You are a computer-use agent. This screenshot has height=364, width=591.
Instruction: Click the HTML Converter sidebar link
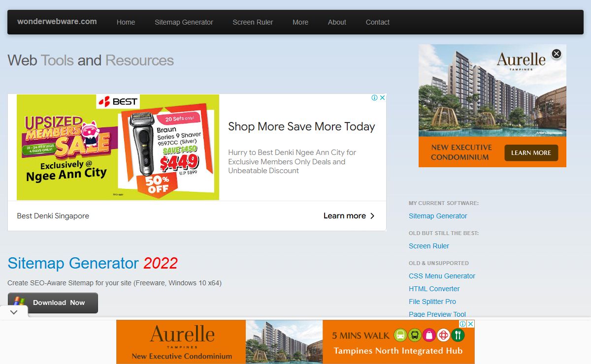click(434, 289)
